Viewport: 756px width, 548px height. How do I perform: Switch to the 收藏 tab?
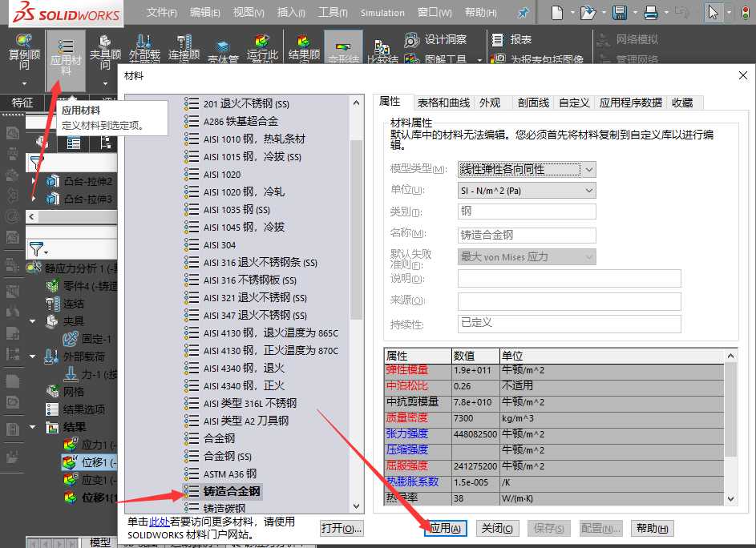point(682,103)
